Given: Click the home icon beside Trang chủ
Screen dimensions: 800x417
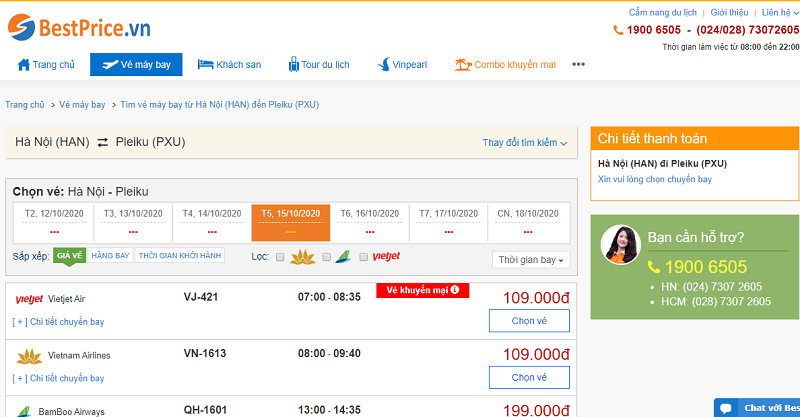Looking at the screenshot, I should pos(23,65).
